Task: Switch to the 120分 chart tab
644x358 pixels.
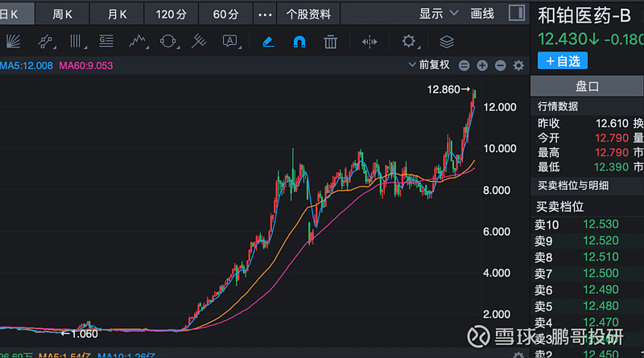Action: (171, 14)
